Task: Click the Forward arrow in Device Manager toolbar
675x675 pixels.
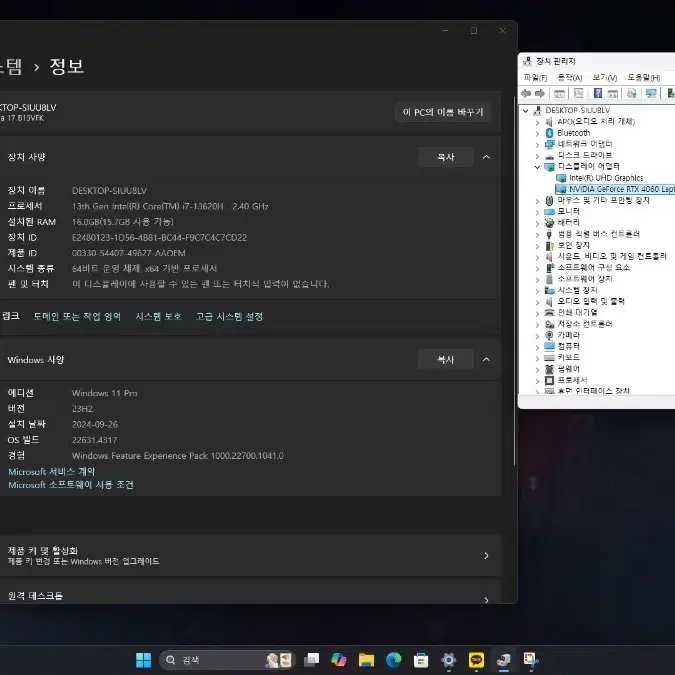Action: tap(540, 93)
